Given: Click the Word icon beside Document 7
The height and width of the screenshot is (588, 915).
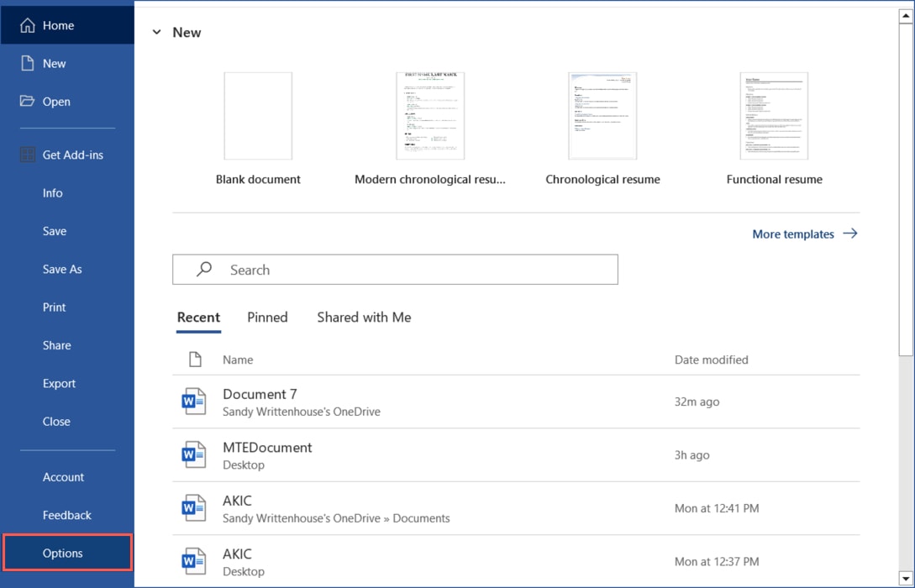Looking at the screenshot, I should [194, 401].
